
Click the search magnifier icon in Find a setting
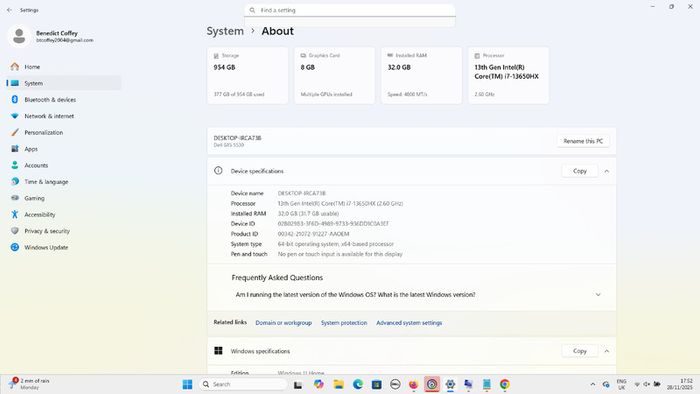252,10
